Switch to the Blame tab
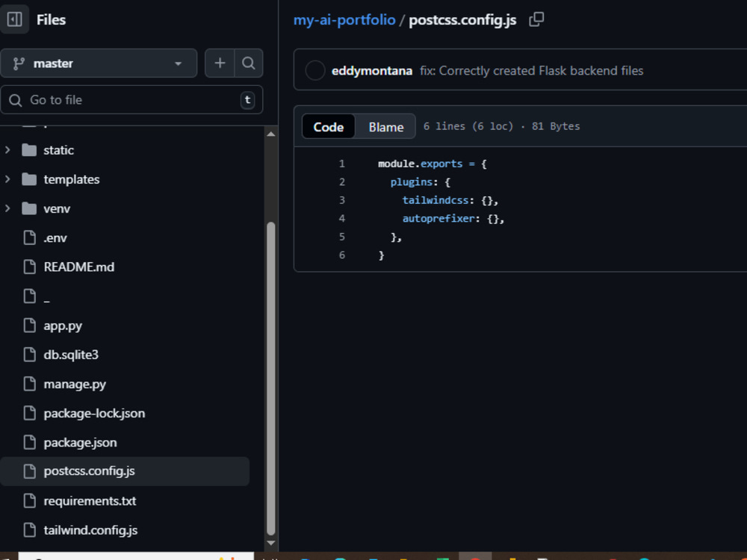This screenshot has width=747, height=560. pos(386,127)
